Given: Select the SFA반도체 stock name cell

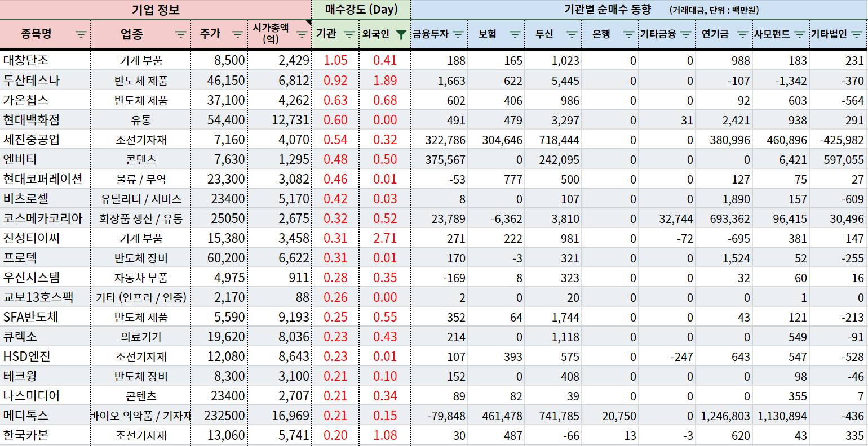Looking at the screenshot, I should pos(45,316).
